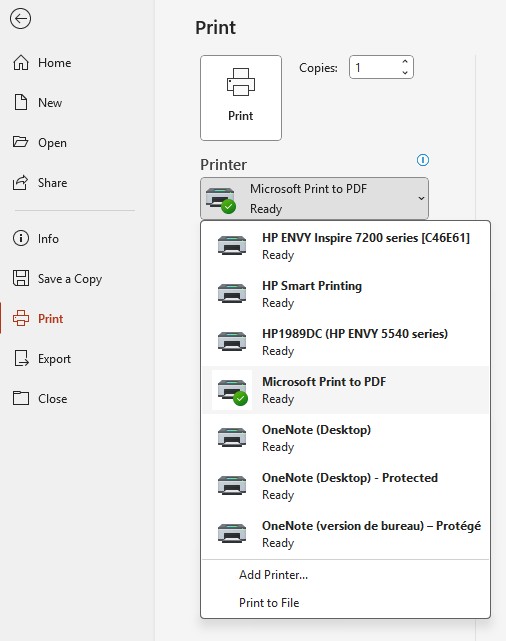Viewport: 506px width, 641px height.
Task: Choose HP Smart Printing from the list
Action: pos(345,294)
